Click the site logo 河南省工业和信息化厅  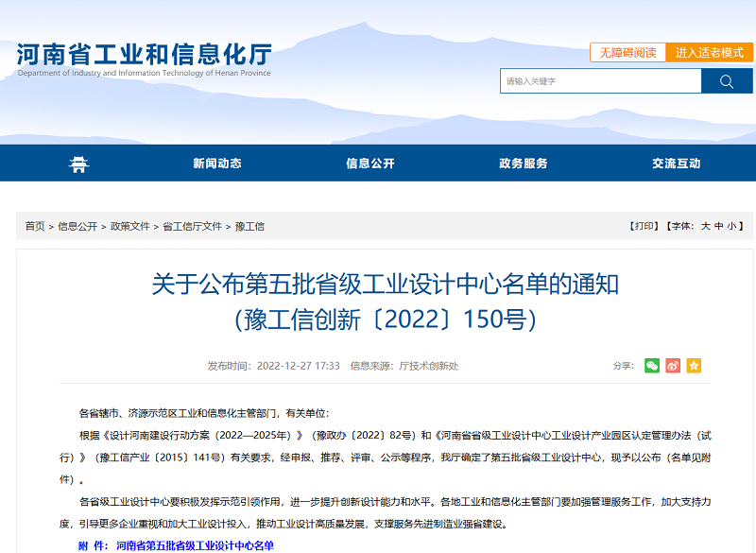pyautogui.click(x=144, y=57)
